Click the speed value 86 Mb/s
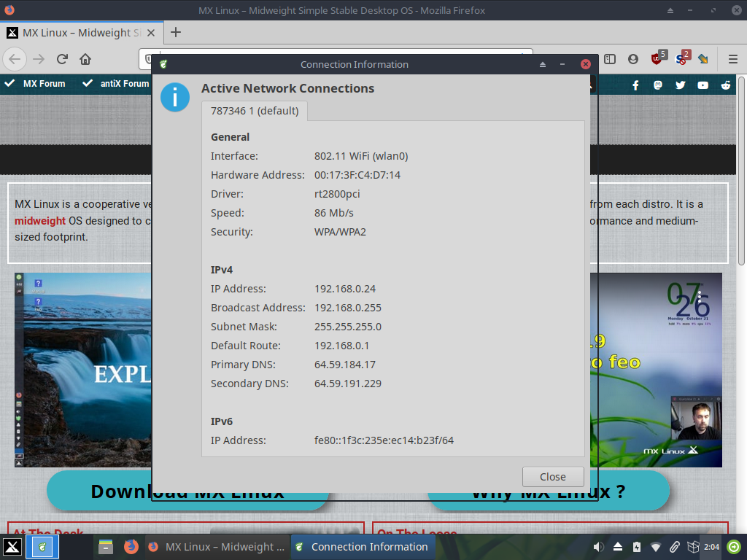Screen dimensions: 747x560 coord(334,213)
